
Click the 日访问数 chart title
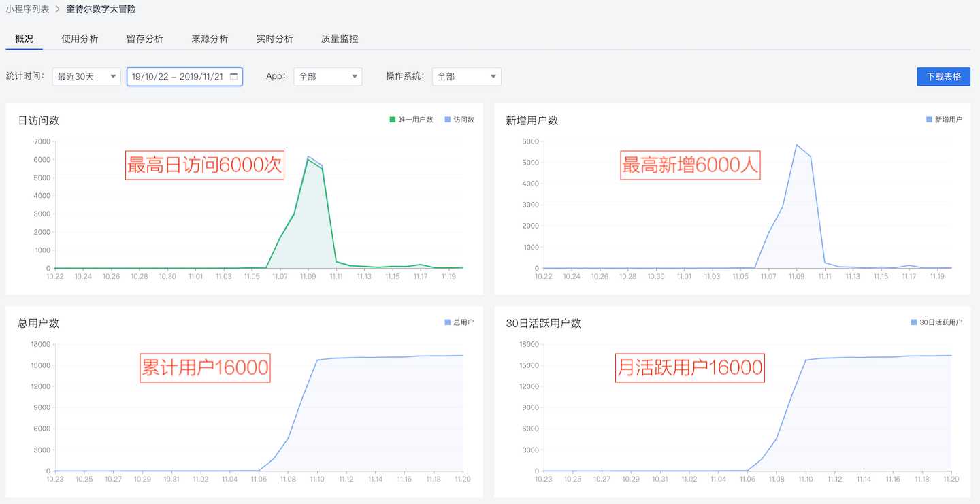click(39, 120)
